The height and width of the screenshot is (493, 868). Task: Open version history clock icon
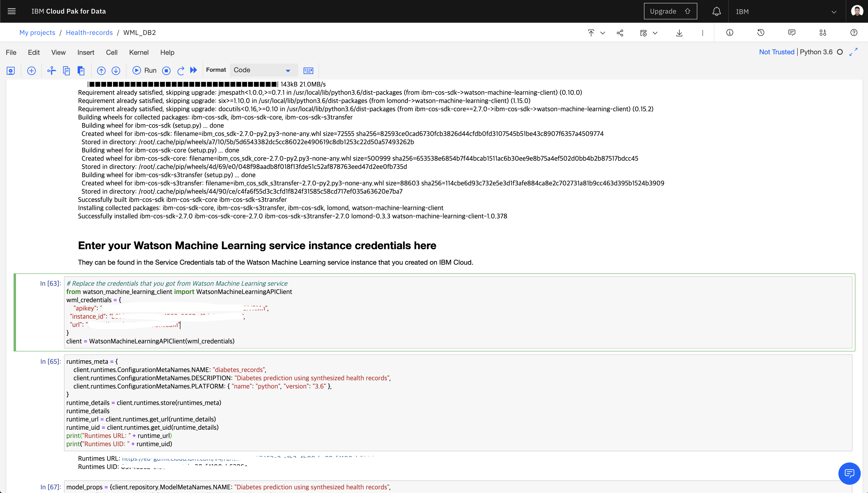click(761, 32)
